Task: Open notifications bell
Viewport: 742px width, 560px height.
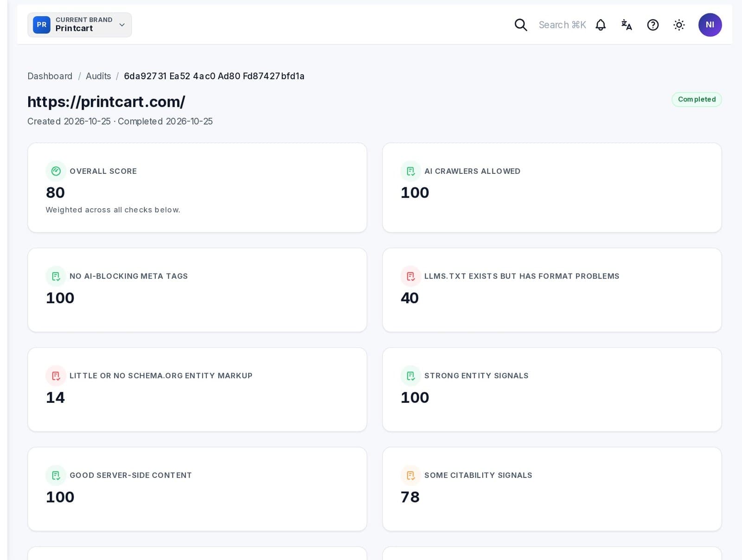Action: coord(601,25)
